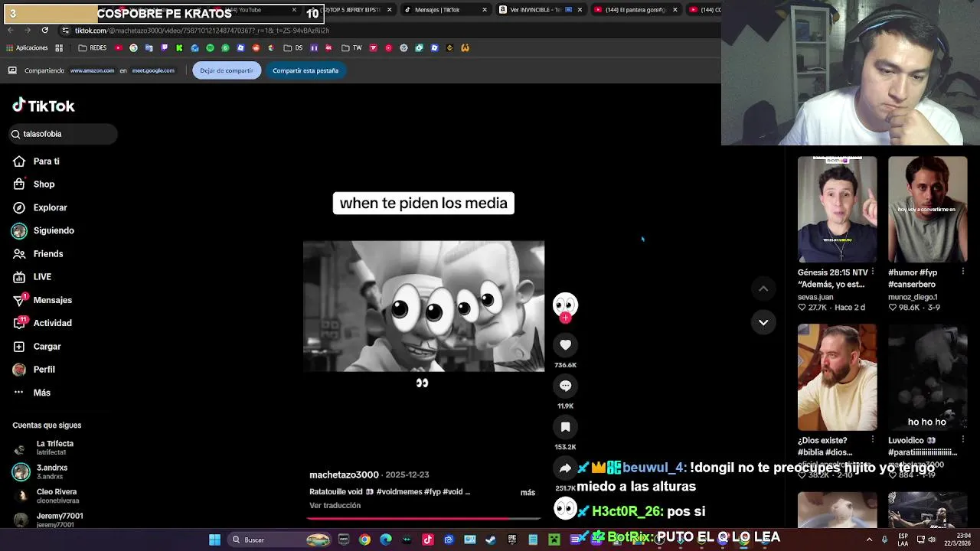Viewport: 980px width, 551px height.
Task: Open Jeremy77001 followed account
Action: [48, 520]
